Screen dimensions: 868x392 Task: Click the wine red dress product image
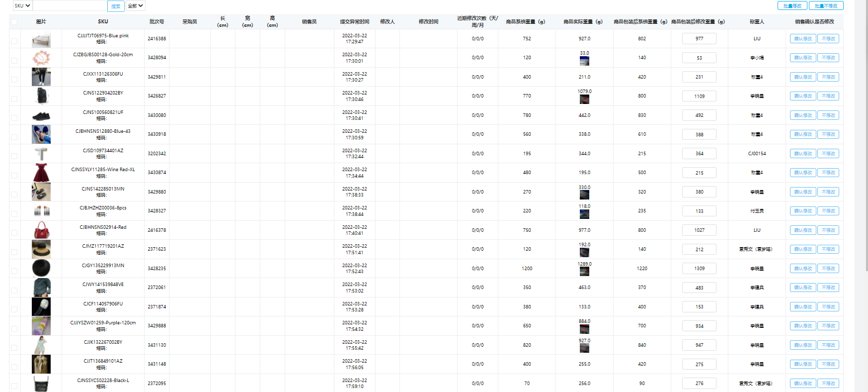(x=41, y=173)
